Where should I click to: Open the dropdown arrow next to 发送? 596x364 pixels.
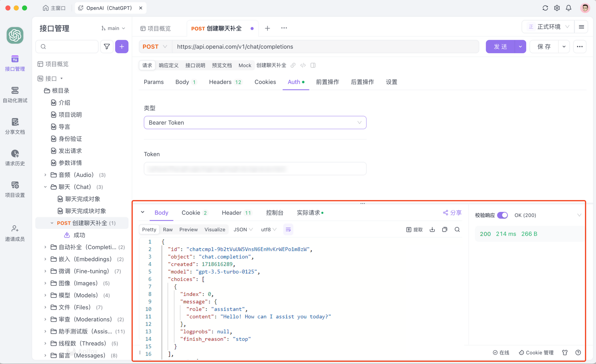pos(520,46)
